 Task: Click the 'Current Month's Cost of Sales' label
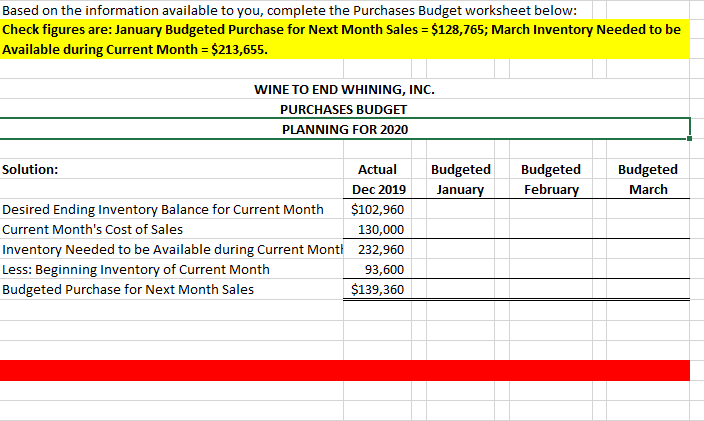click(x=92, y=229)
